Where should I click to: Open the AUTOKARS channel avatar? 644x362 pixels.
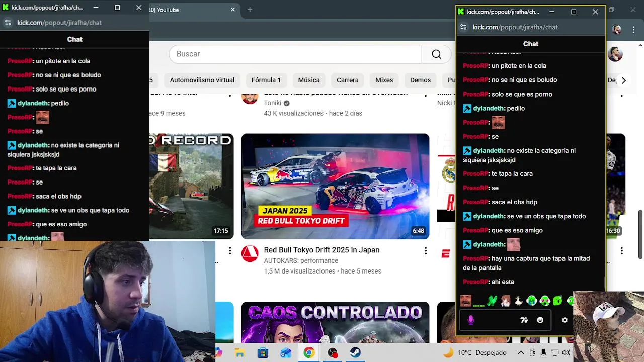point(250,254)
